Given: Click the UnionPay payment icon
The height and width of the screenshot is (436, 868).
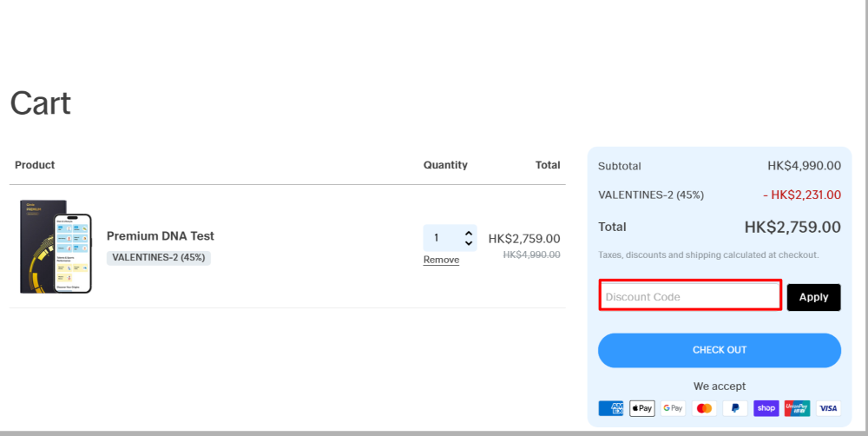Looking at the screenshot, I should click(797, 408).
